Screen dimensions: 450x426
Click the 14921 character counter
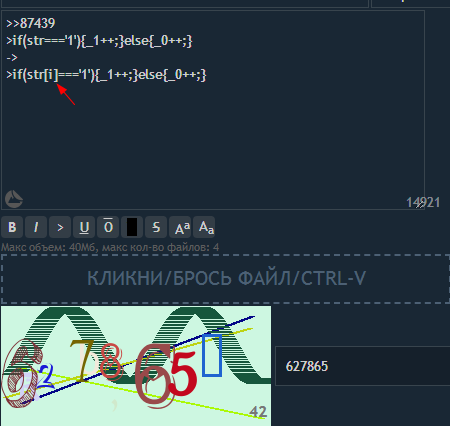click(423, 202)
